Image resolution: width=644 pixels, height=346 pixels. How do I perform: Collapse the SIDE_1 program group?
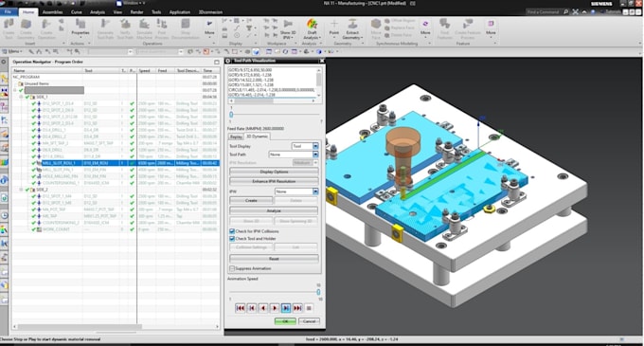[x=21, y=97]
